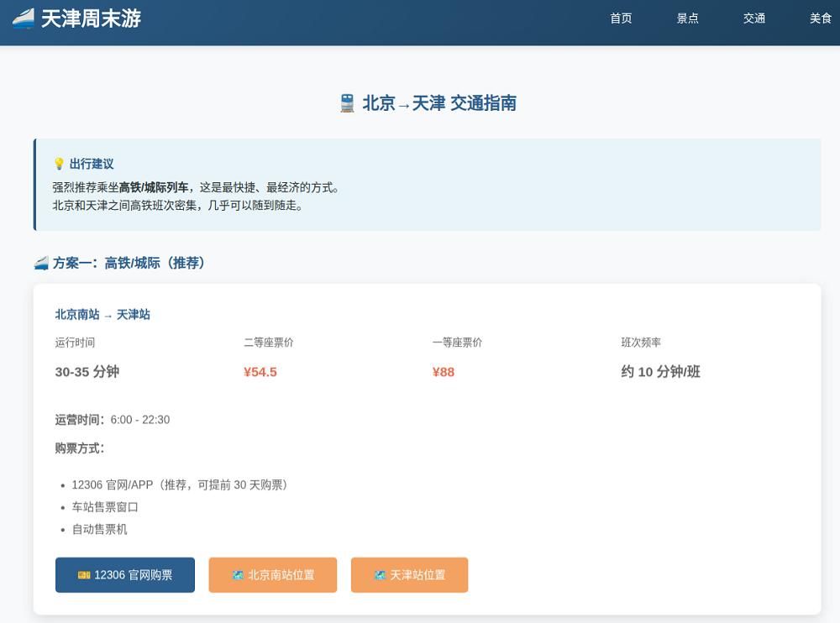Go to the 景点 menu item

pos(687,18)
